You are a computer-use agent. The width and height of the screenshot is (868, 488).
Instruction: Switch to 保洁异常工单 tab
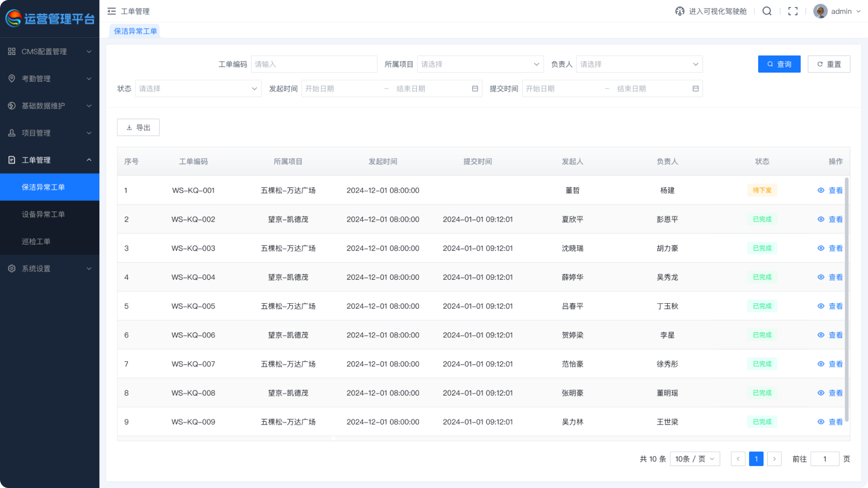[x=136, y=31]
